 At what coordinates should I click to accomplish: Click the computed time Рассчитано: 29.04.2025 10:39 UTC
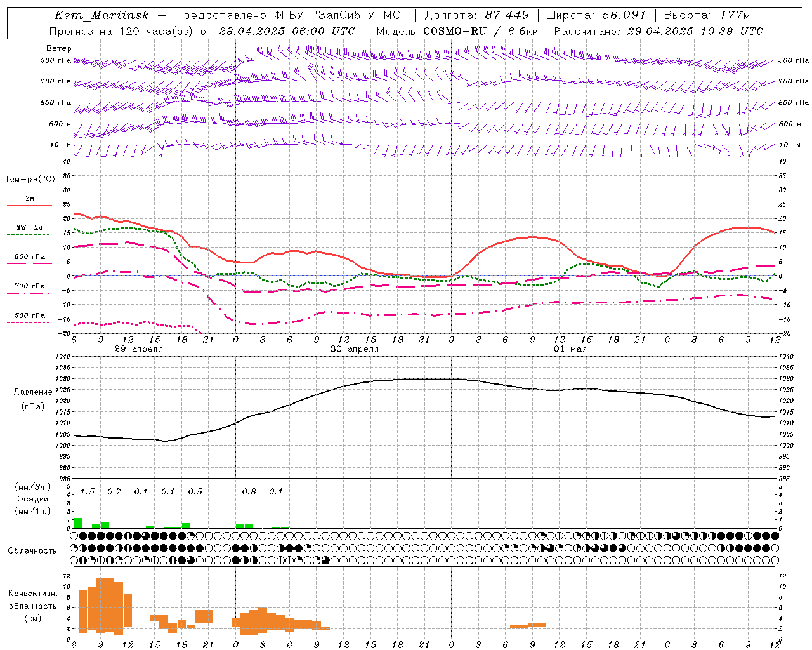658,31
